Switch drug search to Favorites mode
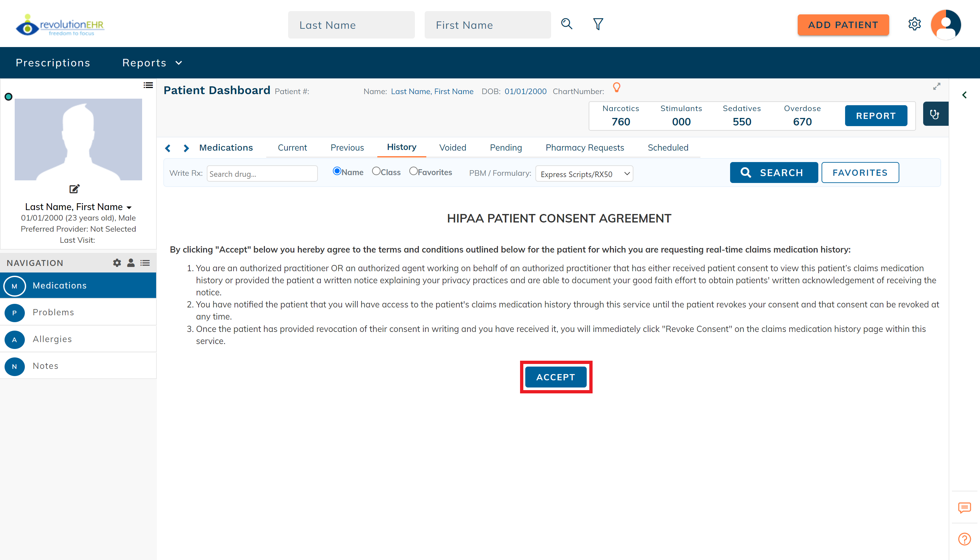 [413, 171]
